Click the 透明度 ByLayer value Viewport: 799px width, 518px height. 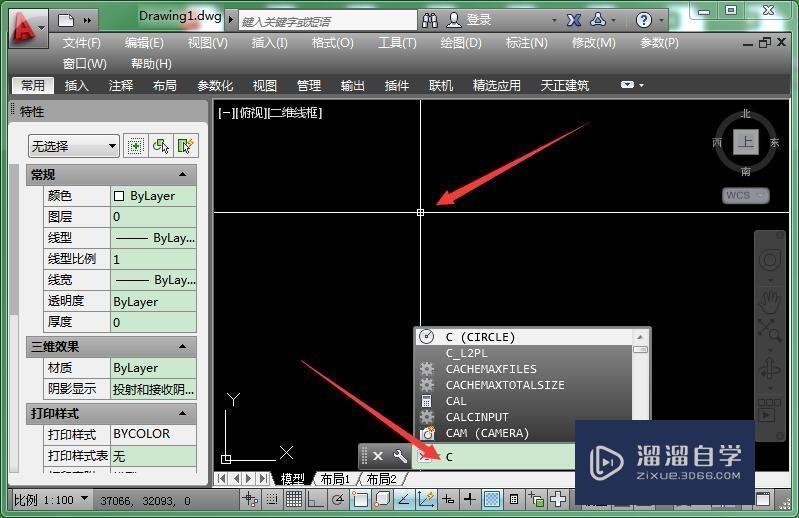[153, 302]
